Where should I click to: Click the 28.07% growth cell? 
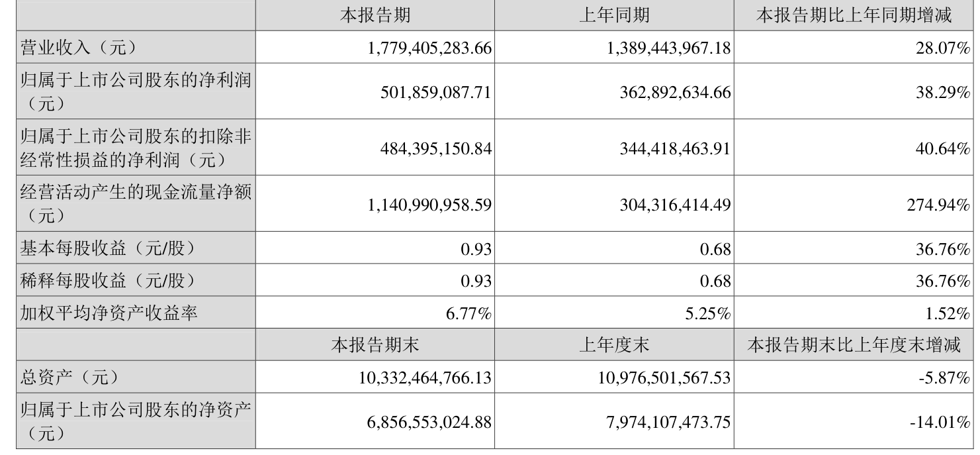(x=946, y=48)
